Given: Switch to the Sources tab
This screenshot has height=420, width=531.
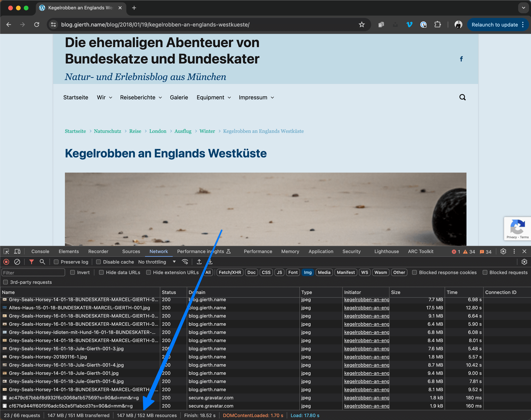Looking at the screenshot, I should 131,251.
